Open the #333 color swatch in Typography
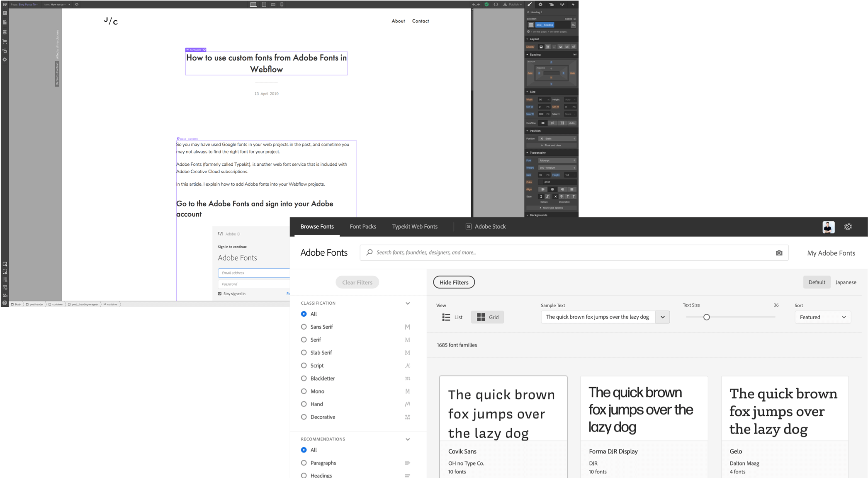The width and height of the screenshot is (868, 478). coord(541,182)
